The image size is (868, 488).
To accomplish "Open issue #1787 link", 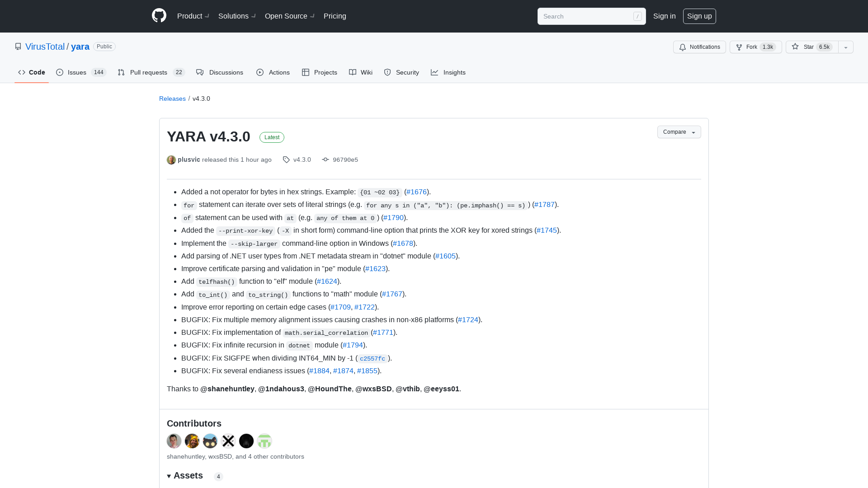I will [544, 205].
